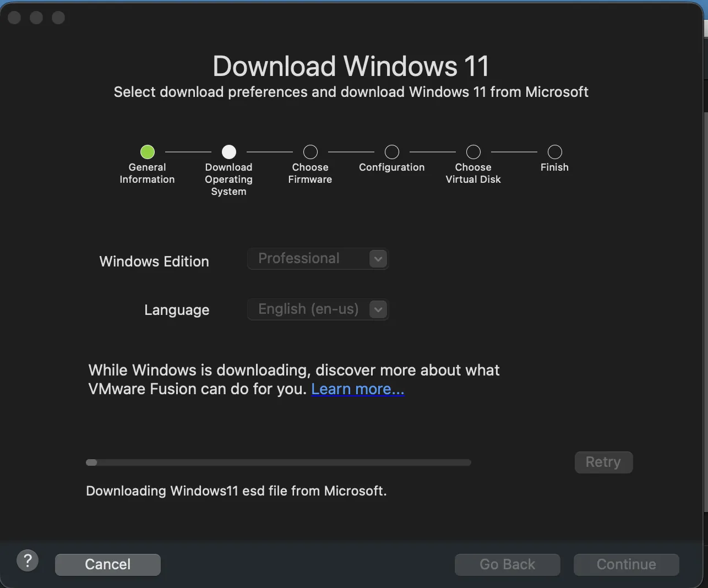
Task: Click the Continue button
Action: click(x=627, y=564)
